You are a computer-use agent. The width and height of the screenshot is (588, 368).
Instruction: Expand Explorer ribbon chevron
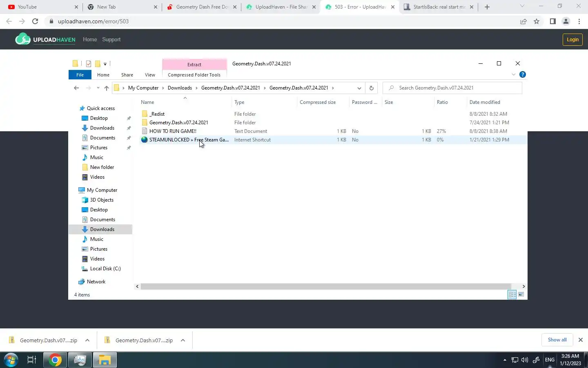point(514,74)
